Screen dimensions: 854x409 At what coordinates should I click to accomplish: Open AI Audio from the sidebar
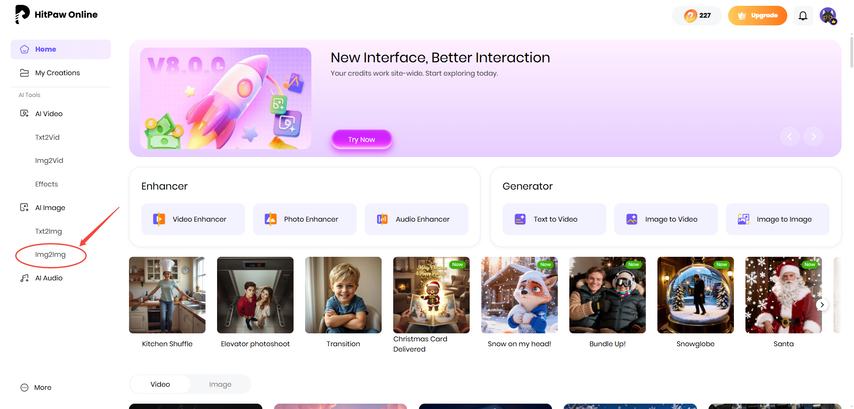coord(48,278)
